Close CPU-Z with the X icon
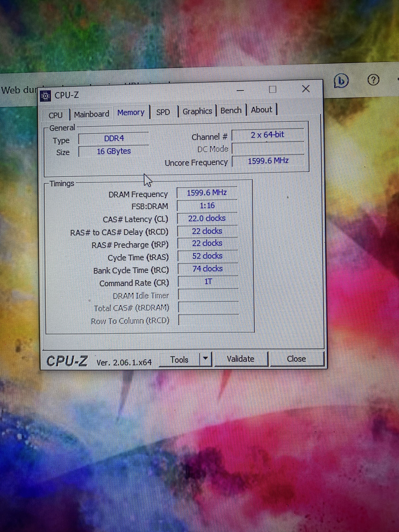Image resolution: width=399 pixels, height=532 pixels. (306, 89)
